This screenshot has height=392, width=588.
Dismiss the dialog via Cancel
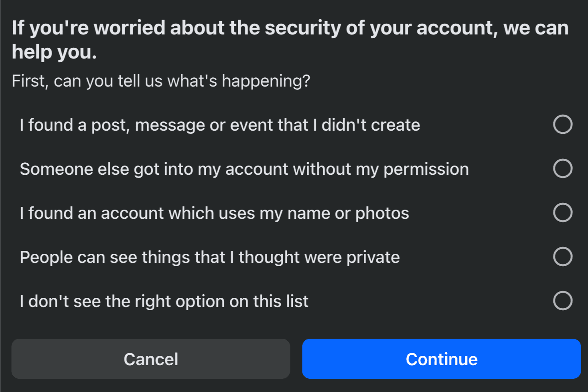(x=150, y=359)
